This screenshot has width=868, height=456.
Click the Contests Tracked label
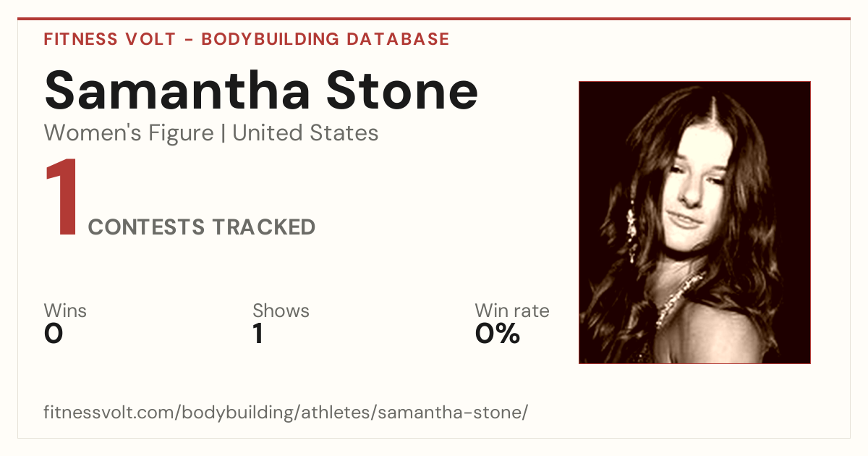202,227
